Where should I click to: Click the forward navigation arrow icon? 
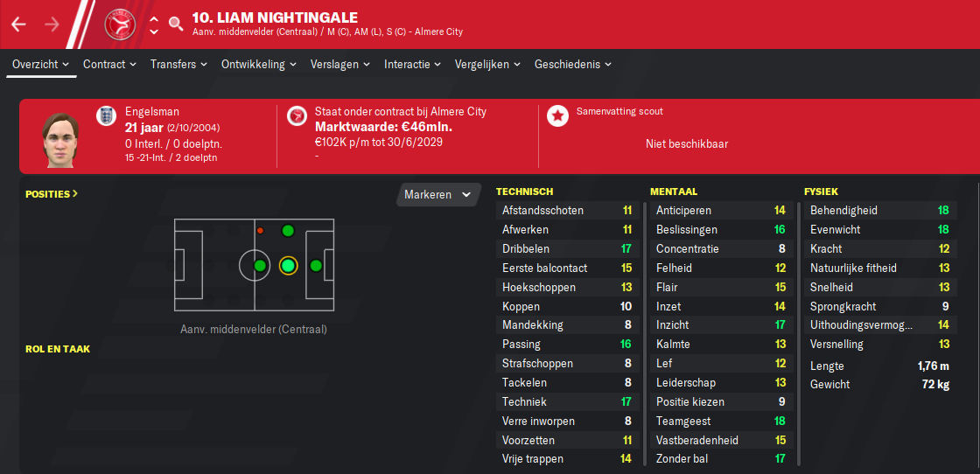(52, 24)
